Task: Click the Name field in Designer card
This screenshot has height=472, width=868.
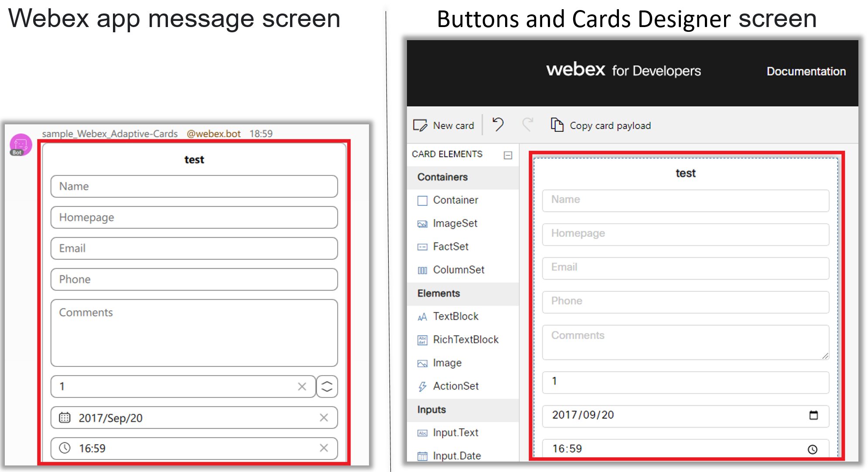Action: pyautogui.click(x=685, y=201)
